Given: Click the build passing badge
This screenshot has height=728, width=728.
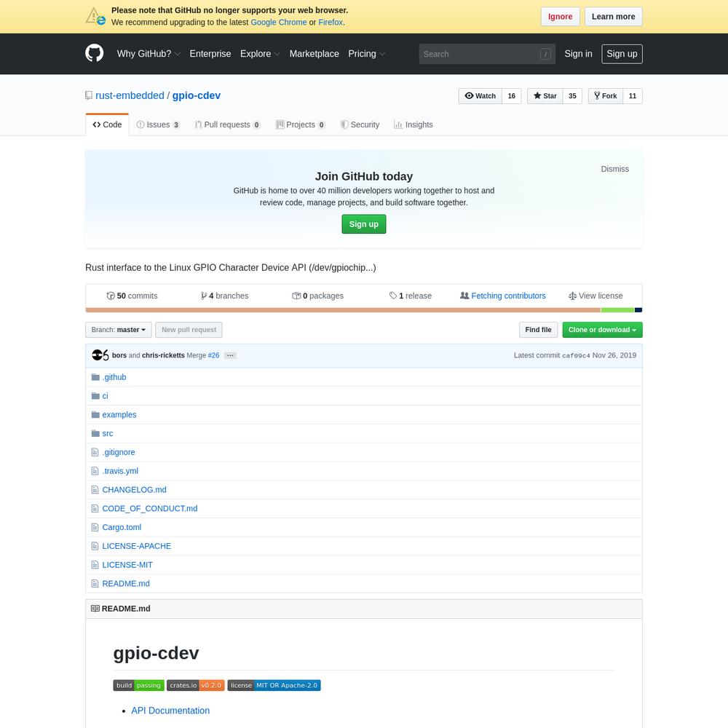Looking at the screenshot, I should pyautogui.click(x=138, y=685).
